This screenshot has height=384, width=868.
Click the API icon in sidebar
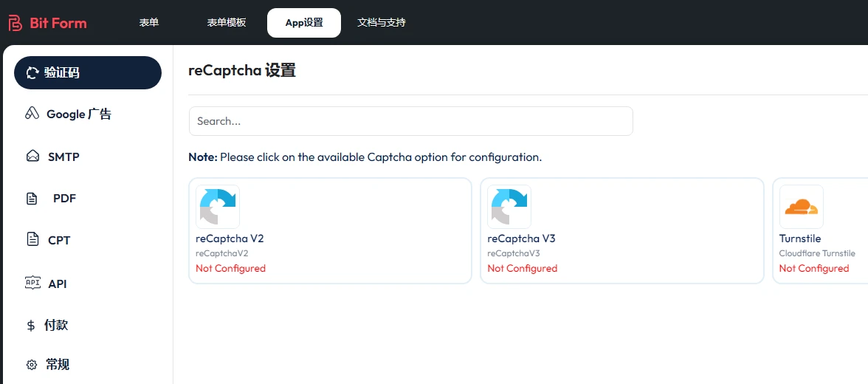[32, 283]
